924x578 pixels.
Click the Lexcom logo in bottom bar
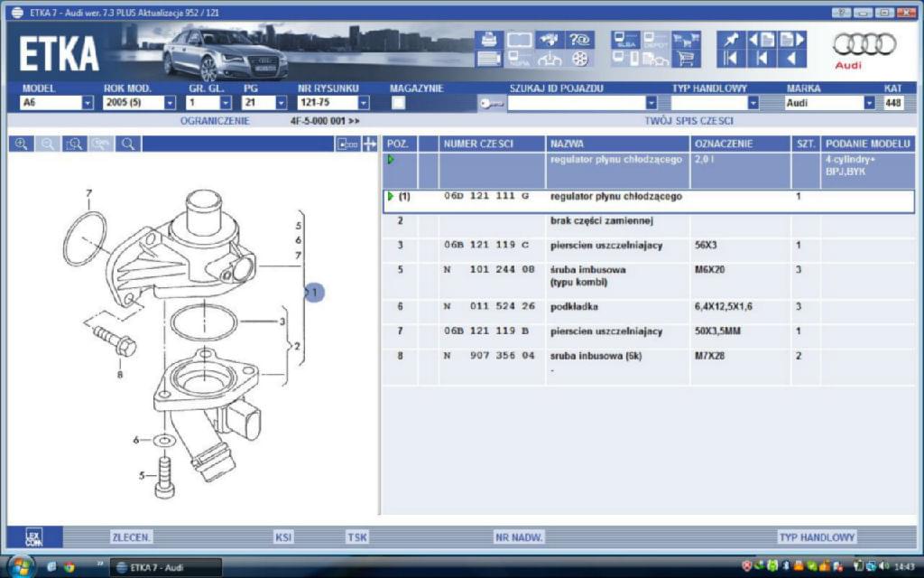[34, 536]
